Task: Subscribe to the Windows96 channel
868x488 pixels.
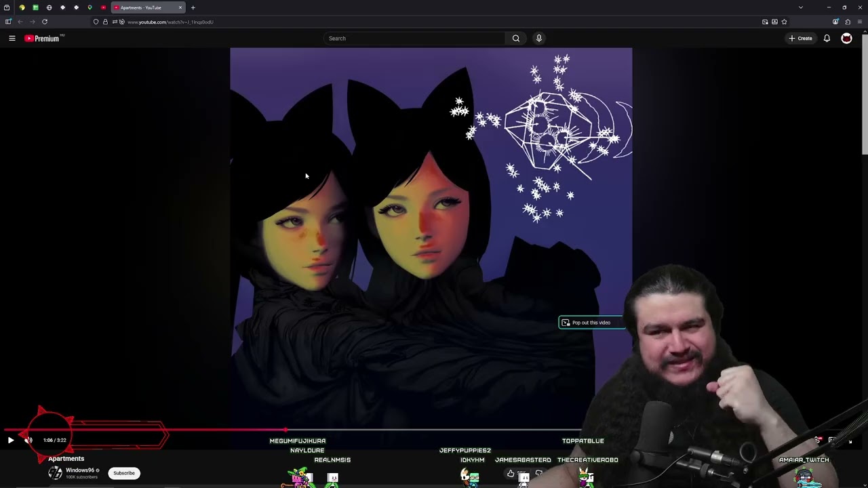Action: point(124,473)
